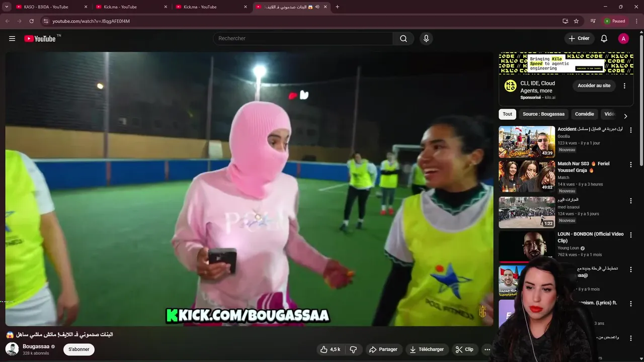This screenshot has width=644, height=362.
Task: Bookmark this page with star icon
Action: (x=576, y=21)
